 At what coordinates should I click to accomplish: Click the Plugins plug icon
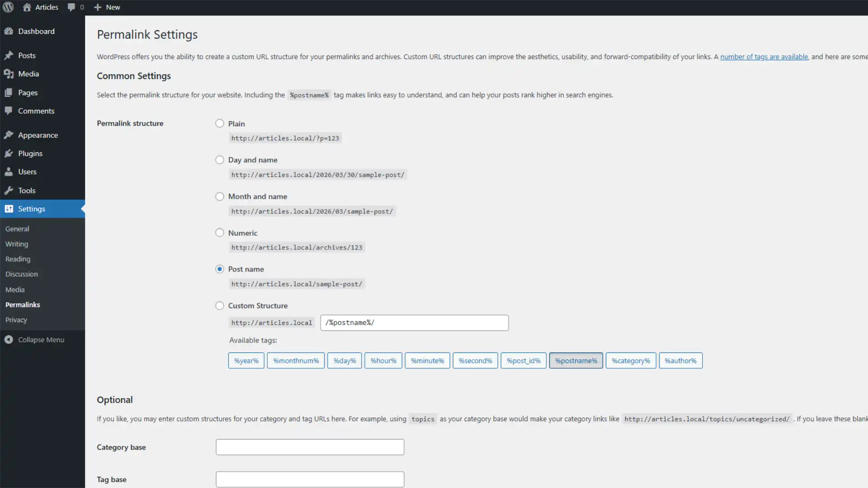click(x=9, y=154)
